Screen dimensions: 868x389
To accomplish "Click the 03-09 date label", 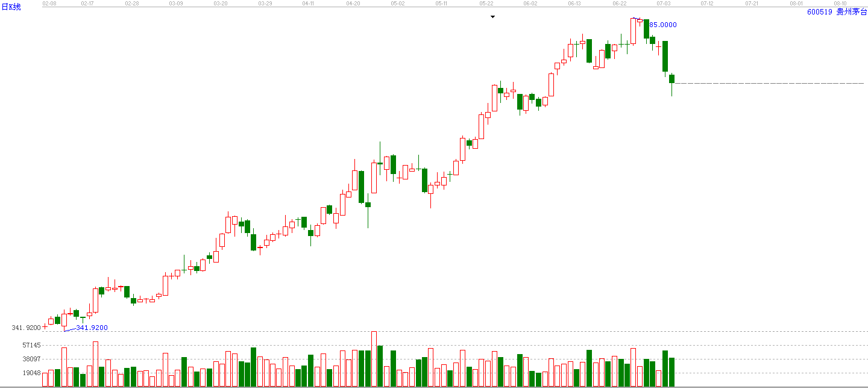I will click(175, 3).
